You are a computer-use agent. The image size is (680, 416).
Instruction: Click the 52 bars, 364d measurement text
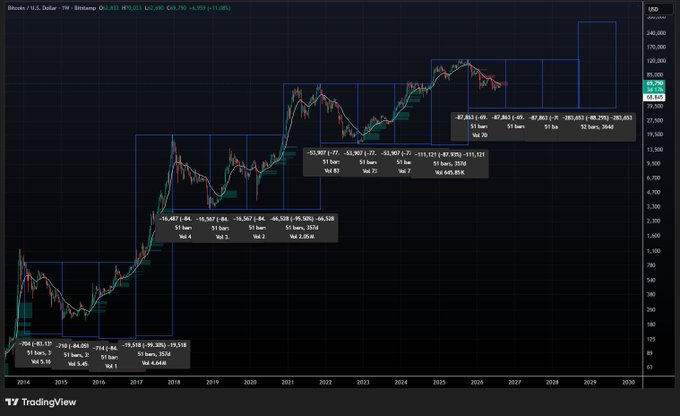[x=597, y=127]
